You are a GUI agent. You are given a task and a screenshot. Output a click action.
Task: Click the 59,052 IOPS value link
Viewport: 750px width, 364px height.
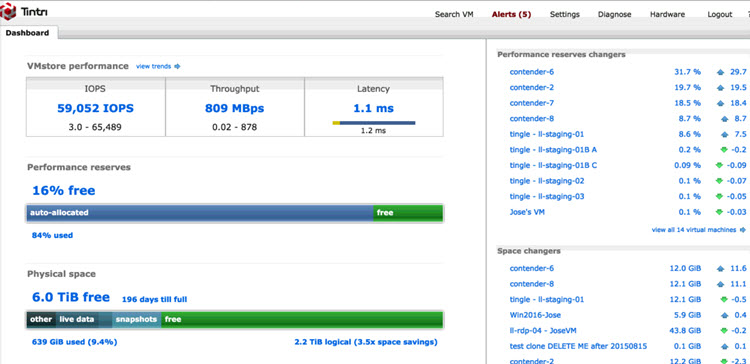(96, 109)
